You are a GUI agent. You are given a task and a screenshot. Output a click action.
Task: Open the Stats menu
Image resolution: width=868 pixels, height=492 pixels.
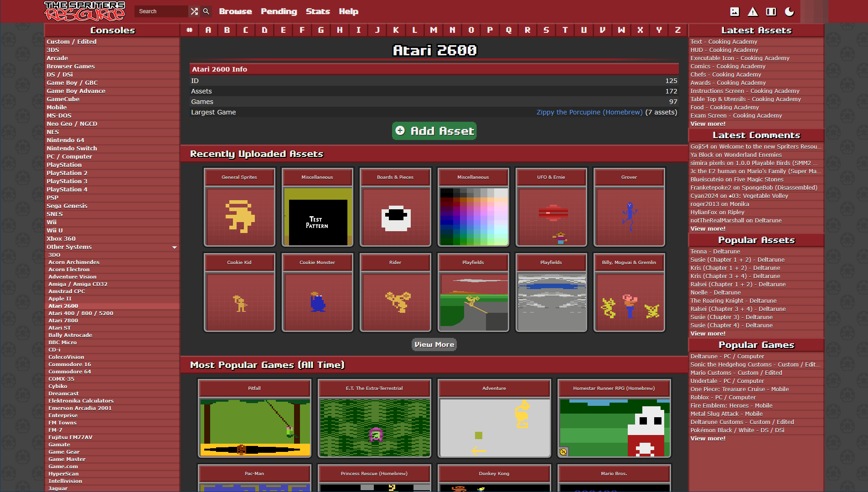(318, 11)
